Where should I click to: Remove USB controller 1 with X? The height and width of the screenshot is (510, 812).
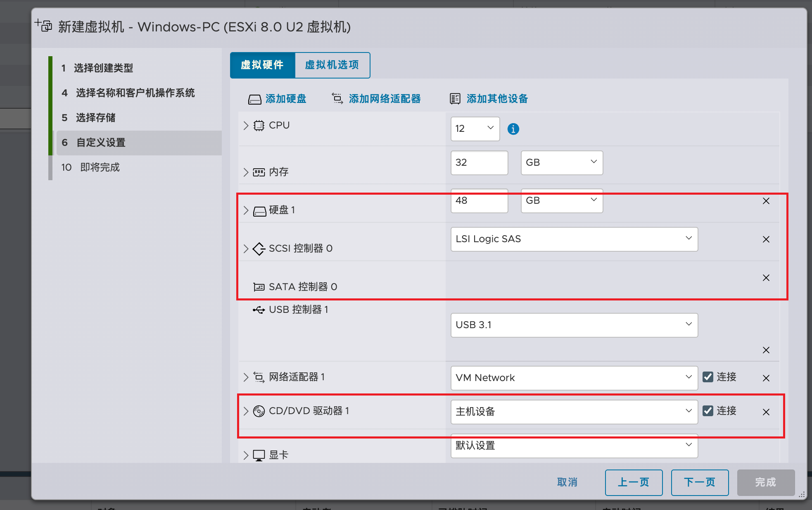[766, 350]
